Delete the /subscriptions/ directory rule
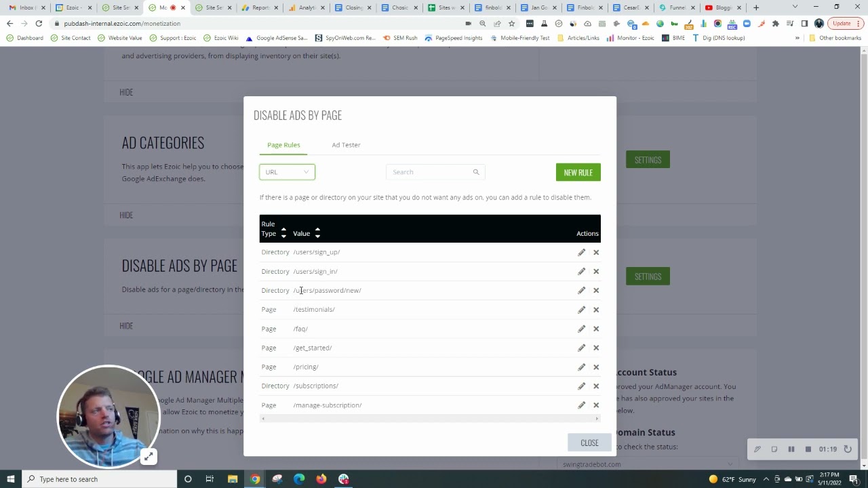Screen dimensions: 868x488 596,386
